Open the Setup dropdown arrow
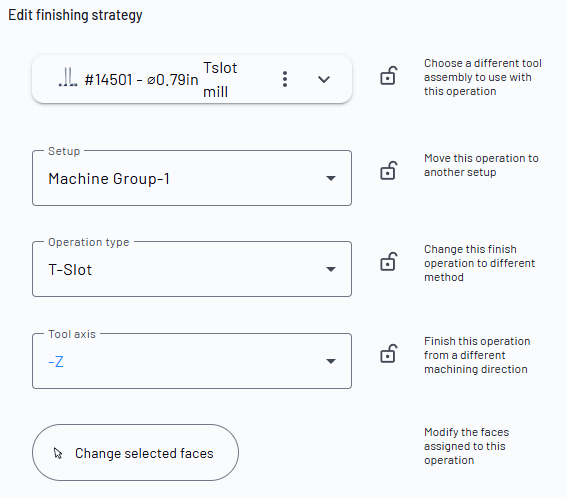Screen dimensions: 567x497 pos(331,178)
